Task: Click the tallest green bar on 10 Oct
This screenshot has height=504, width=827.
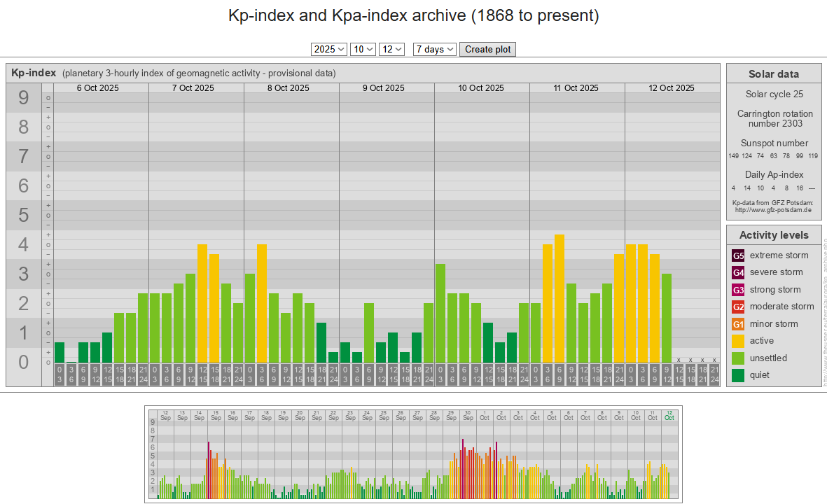Action: tap(440, 313)
